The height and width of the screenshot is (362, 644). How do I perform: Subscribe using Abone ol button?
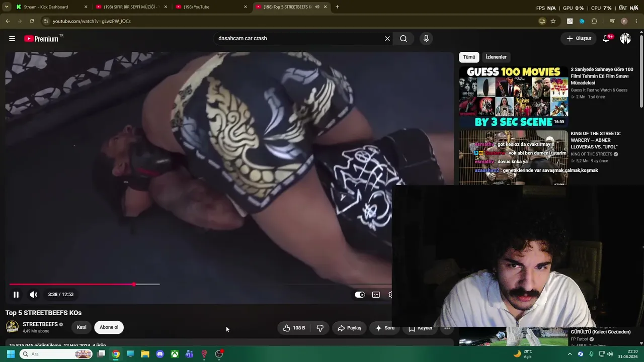109,327
